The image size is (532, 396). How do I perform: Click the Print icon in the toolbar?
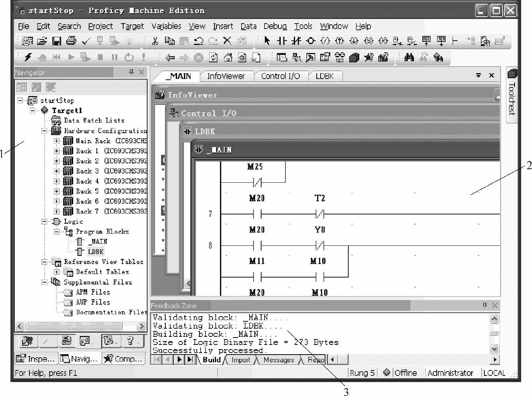tap(71, 41)
